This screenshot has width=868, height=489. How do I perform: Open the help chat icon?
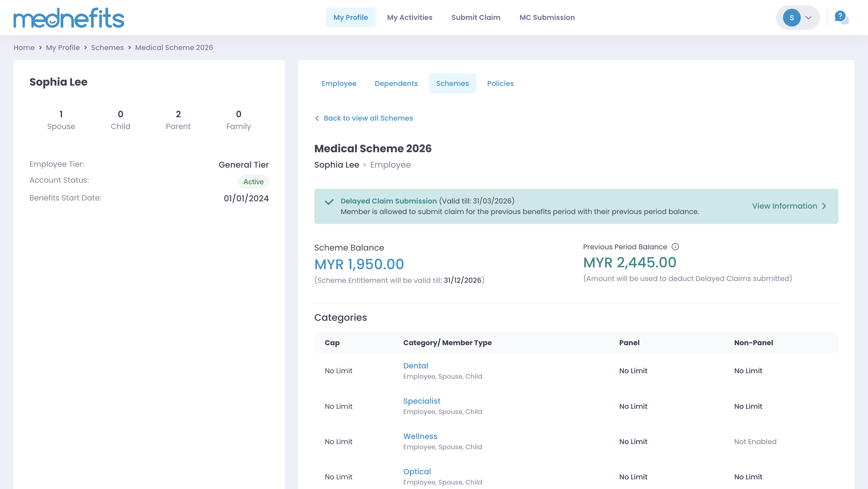click(841, 17)
